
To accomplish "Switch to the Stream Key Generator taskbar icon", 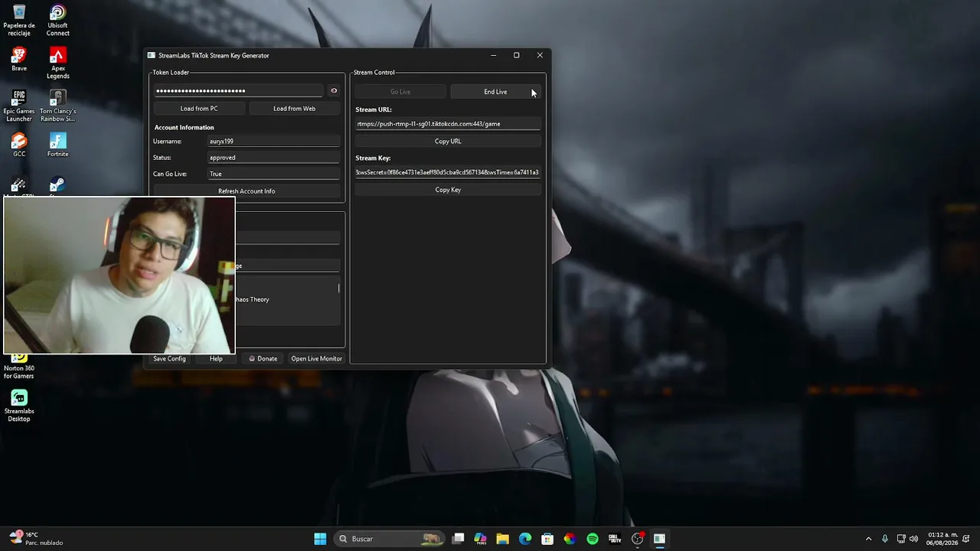I will coord(659,539).
